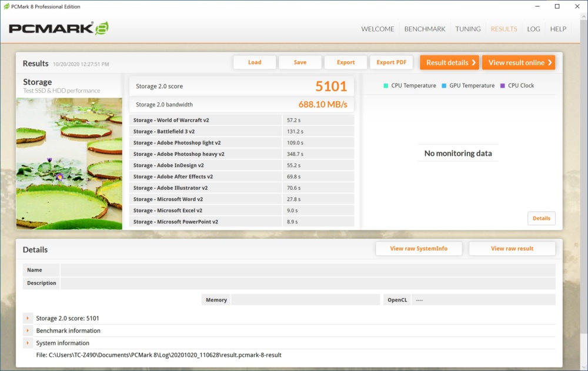This screenshot has height=371, width=588.
Task: Click View raw SystemInfo
Action: click(x=419, y=248)
